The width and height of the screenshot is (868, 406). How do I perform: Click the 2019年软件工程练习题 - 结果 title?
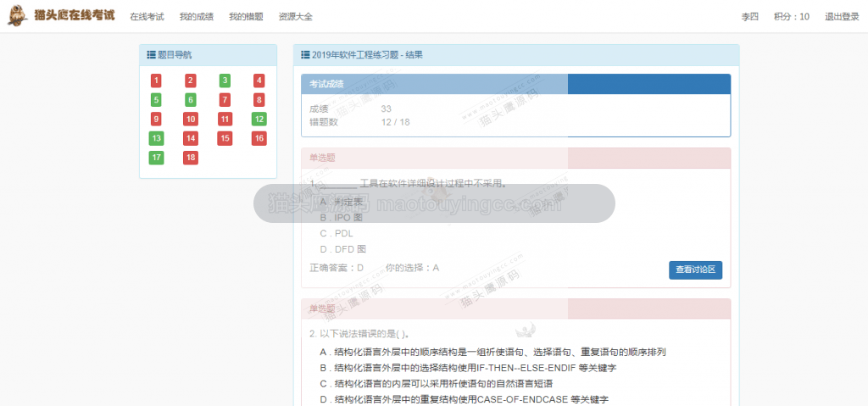tap(368, 55)
